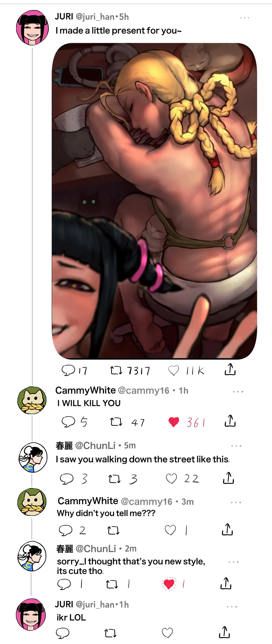272x644 pixels.
Task: Retweet Cammy's 3m reply
Action: (113, 530)
